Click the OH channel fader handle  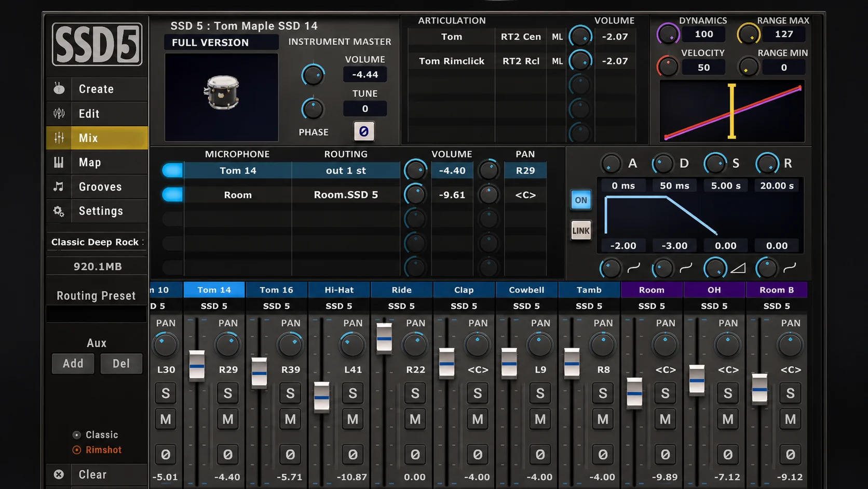point(697,380)
